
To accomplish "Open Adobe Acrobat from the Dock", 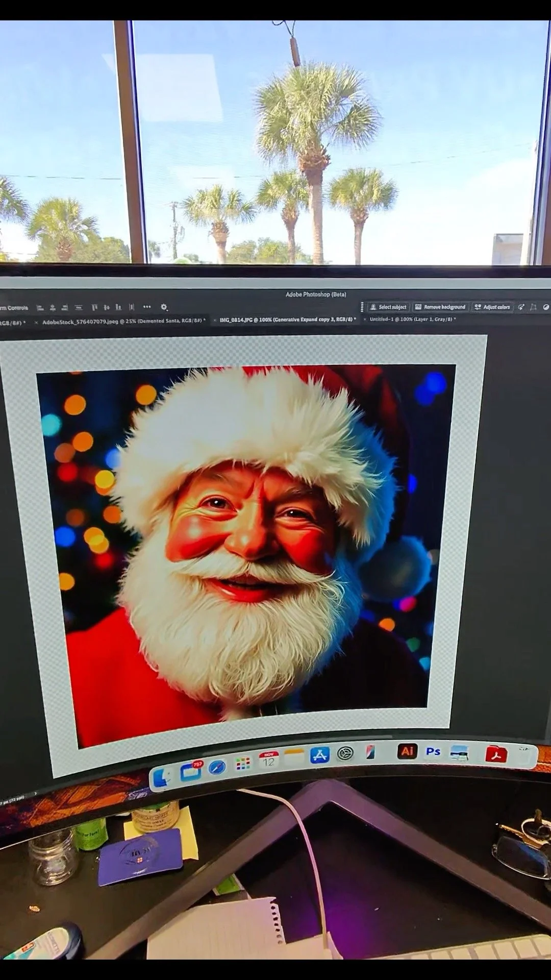I will [496, 754].
